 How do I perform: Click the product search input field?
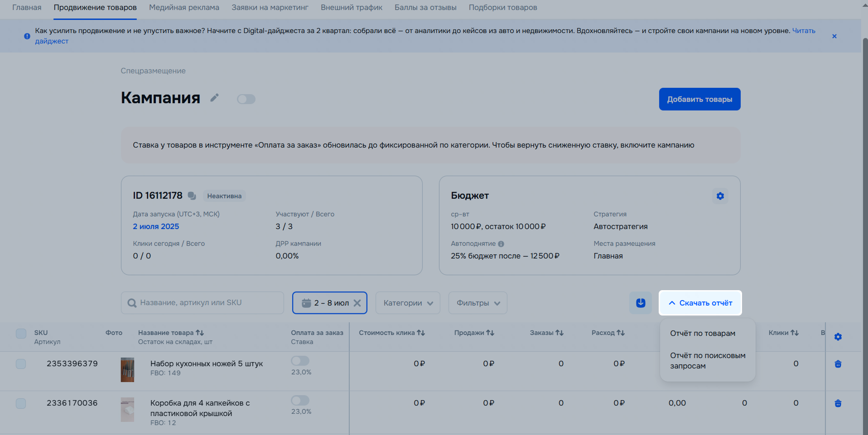point(202,303)
